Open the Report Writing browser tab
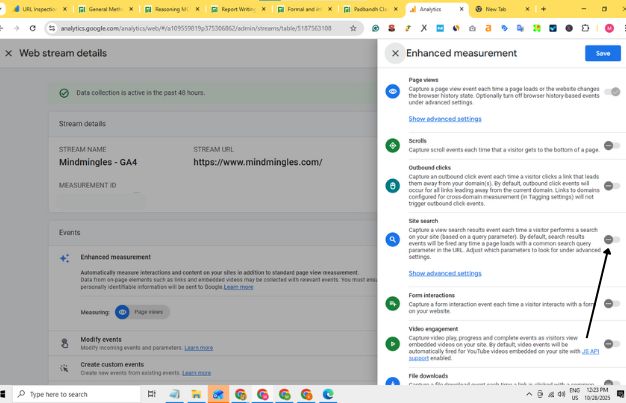Viewport: 626px width, 403px height. [x=239, y=8]
